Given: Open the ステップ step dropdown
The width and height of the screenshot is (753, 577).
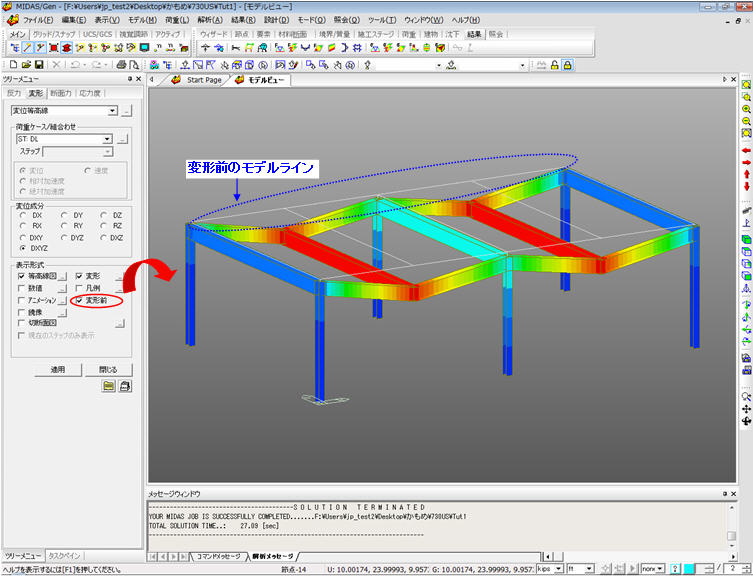Looking at the screenshot, I should pos(108,152).
